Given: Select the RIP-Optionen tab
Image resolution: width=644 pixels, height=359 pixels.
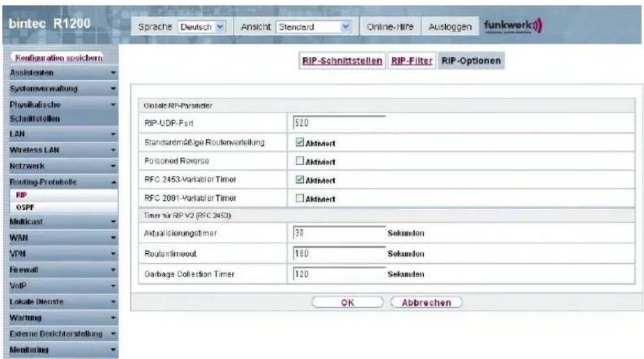Looking at the screenshot, I should point(471,61).
